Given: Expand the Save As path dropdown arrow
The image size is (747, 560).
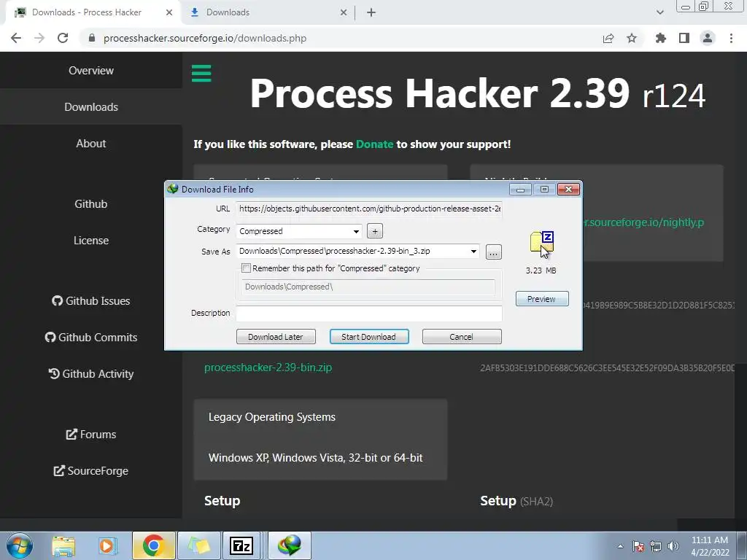Looking at the screenshot, I should 473,252.
